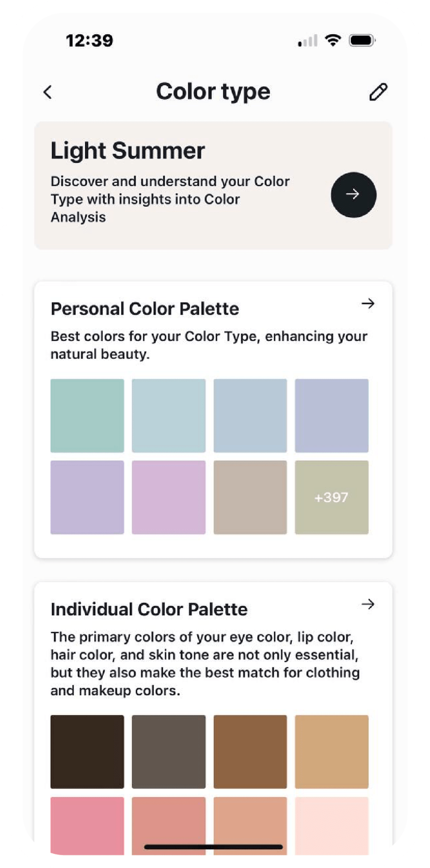Image resolution: width=430 pixels, height=868 pixels.
Task: Open Individual Color Palette via its arrow icon
Action: click(368, 604)
